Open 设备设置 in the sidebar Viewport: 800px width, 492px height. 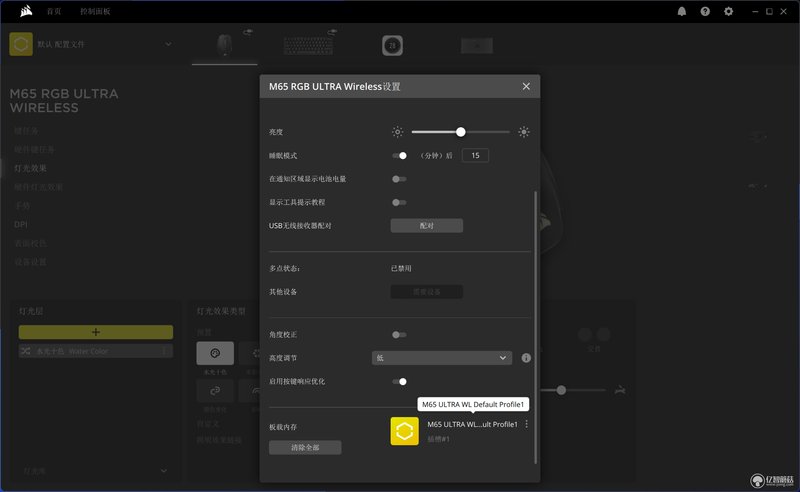point(30,262)
